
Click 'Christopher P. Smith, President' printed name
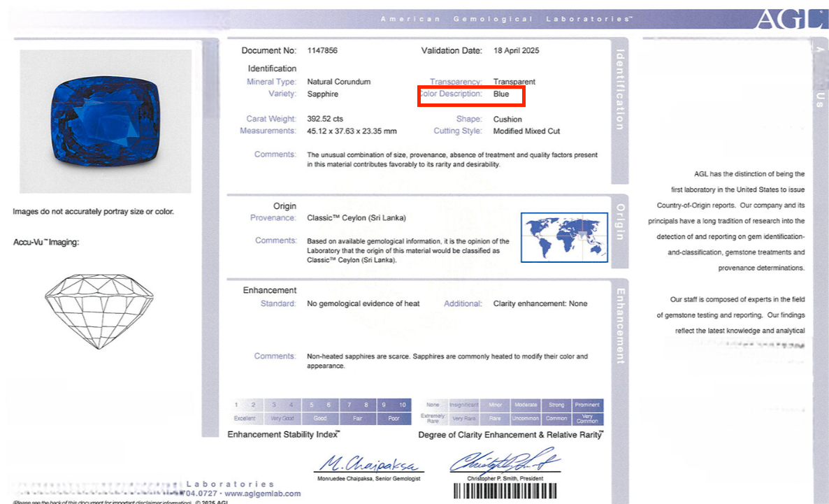click(505, 479)
